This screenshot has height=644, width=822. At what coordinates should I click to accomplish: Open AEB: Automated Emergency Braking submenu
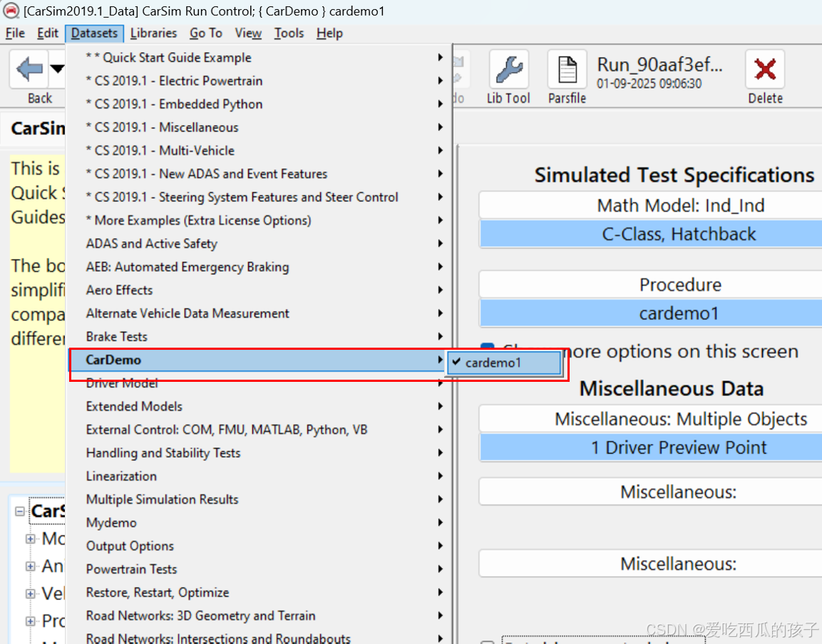pyautogui.click(x=258, y=266)
